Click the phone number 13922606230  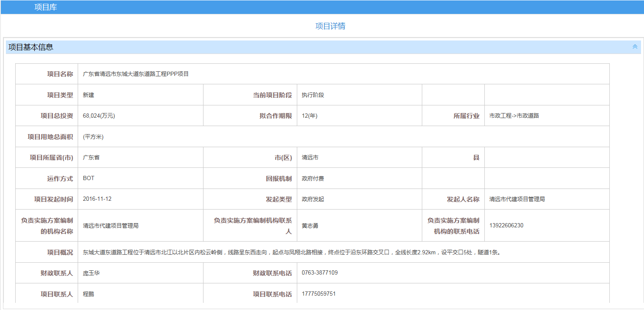point(506,226)
